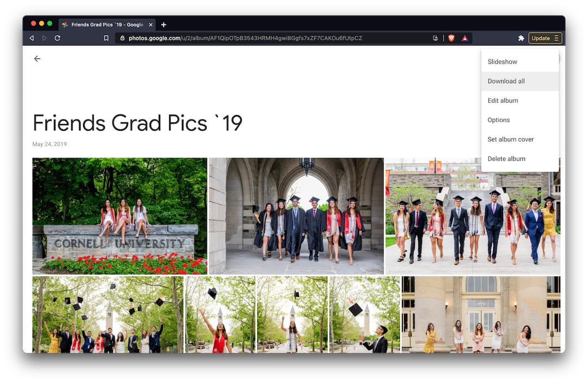Reload the Google Photos page
The image size is (588, 383).
click(58, 38)
